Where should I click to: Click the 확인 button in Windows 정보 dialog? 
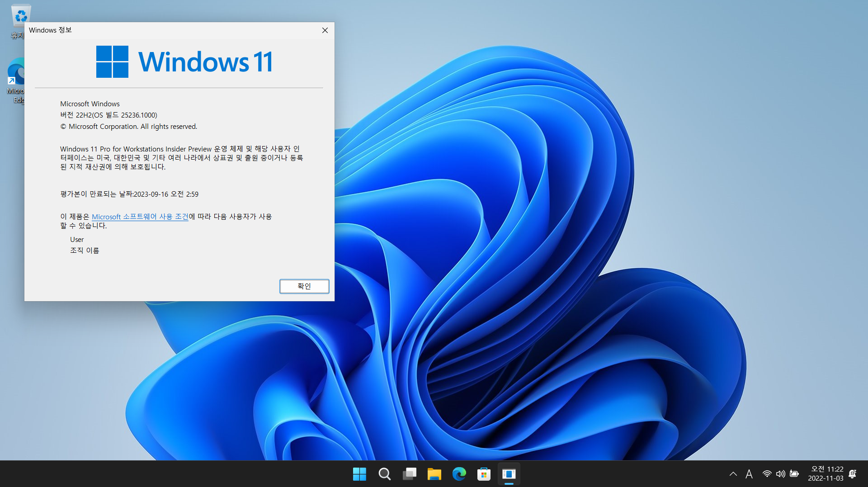click(x=304, y=286)
